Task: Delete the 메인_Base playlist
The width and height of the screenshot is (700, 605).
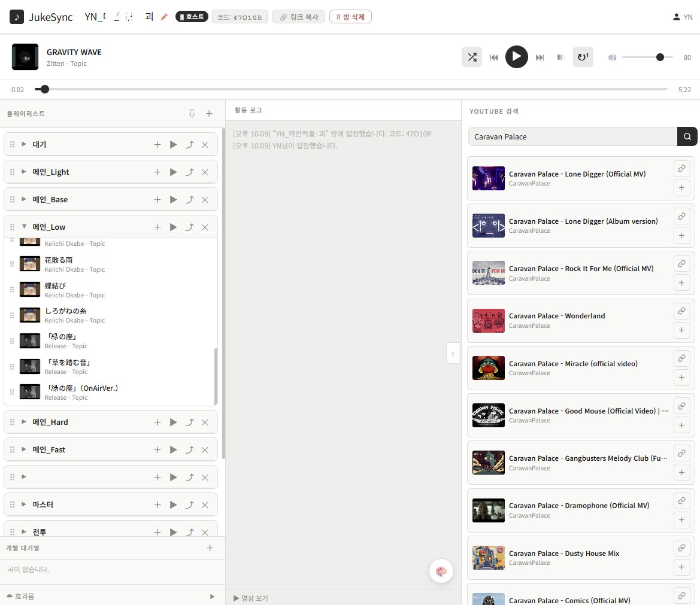Action: [x=205, y=200]
